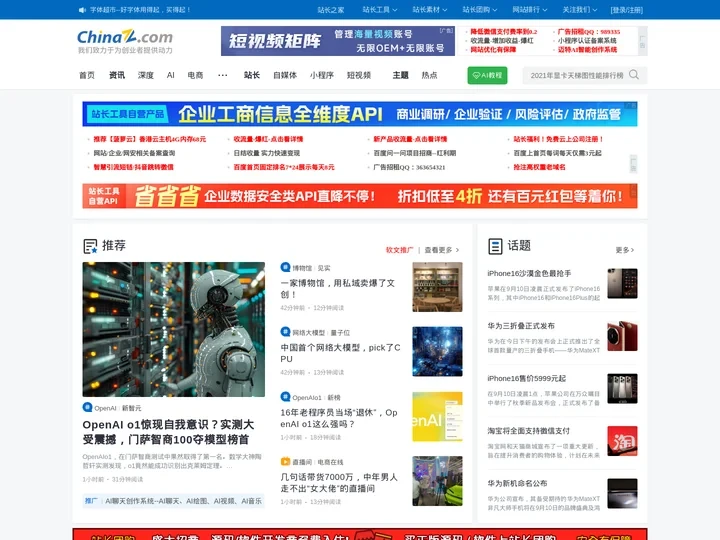Open the more categories ellipsis in nav
The width and height of the screenshot is (720, 540).
coord(223,75)
